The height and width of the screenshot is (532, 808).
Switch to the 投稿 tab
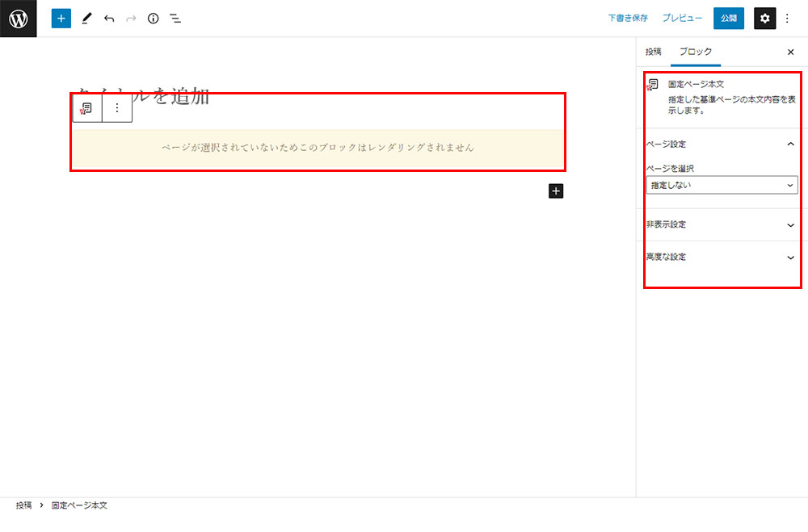click(653, 52)
